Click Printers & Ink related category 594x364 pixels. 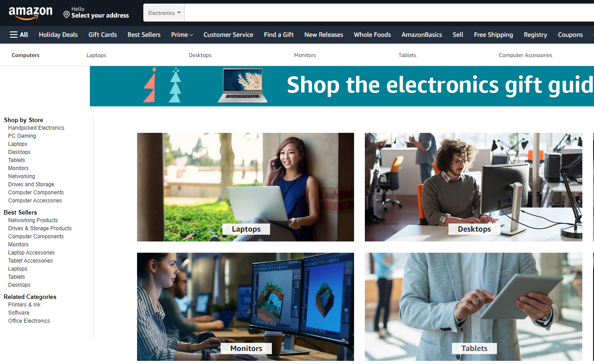coord(24,305)
